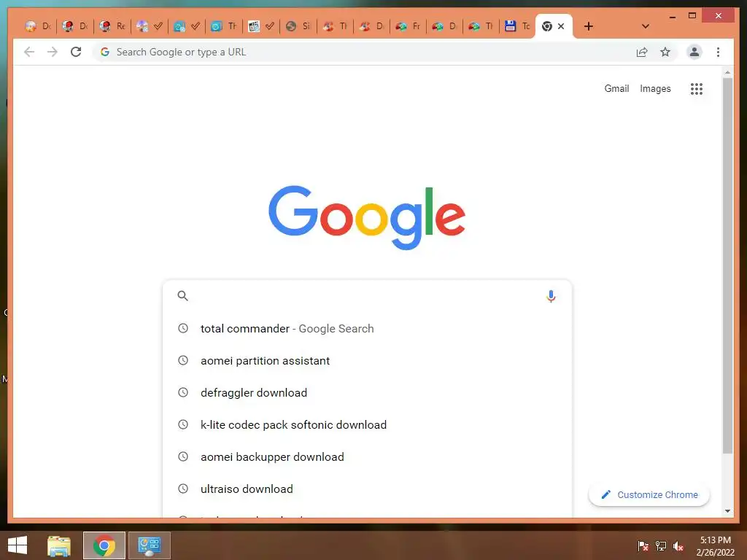Click the magnifier icon in the search box

point(182,296)
